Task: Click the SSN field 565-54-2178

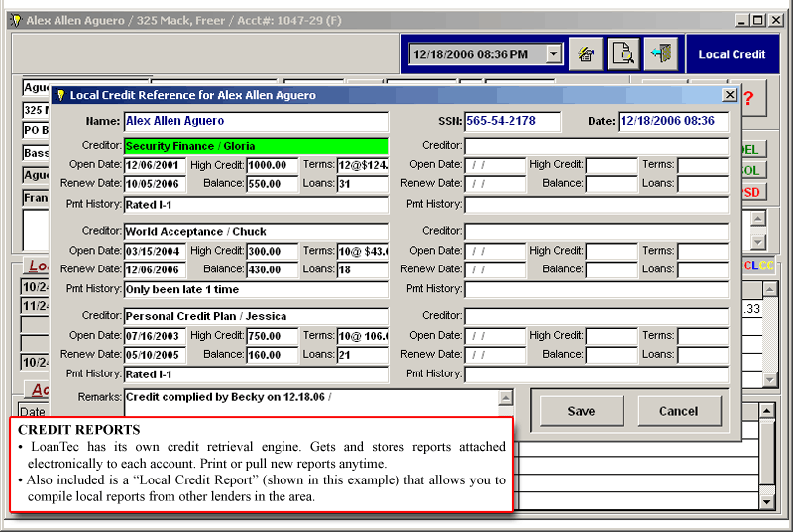Action: click(512, 121)
